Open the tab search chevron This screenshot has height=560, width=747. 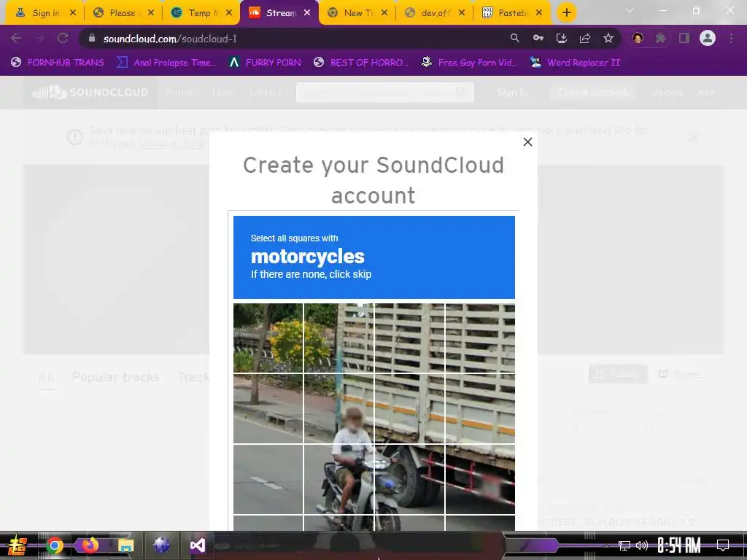[630, 10]
